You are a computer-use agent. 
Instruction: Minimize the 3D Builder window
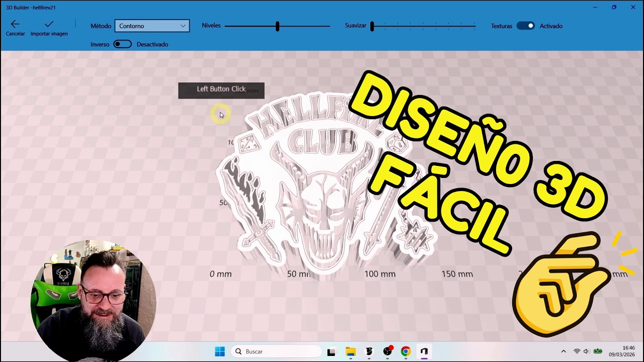[595, 7]
